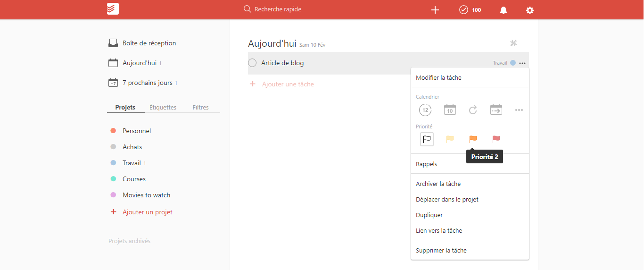Image resolution: width=644 pixels, height=270 pixels.
Task: Click the Todoist logo icon
Action: pos(113,9)
